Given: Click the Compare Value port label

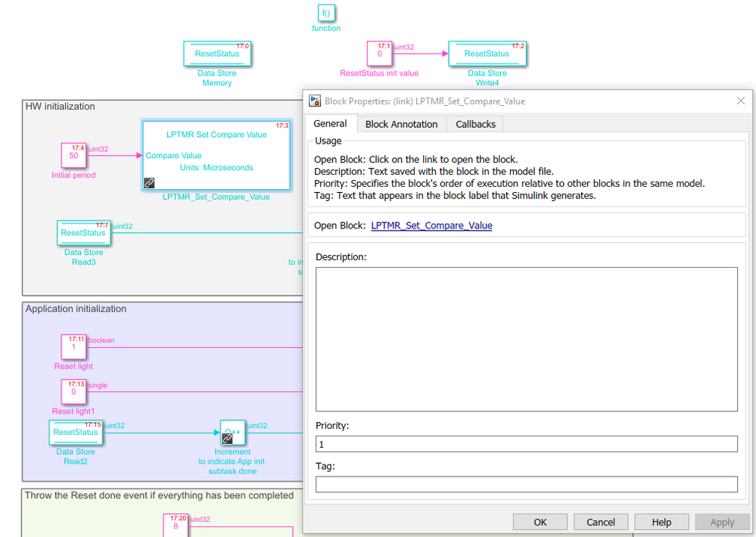Looking at the screenshot, I should 173,155.
